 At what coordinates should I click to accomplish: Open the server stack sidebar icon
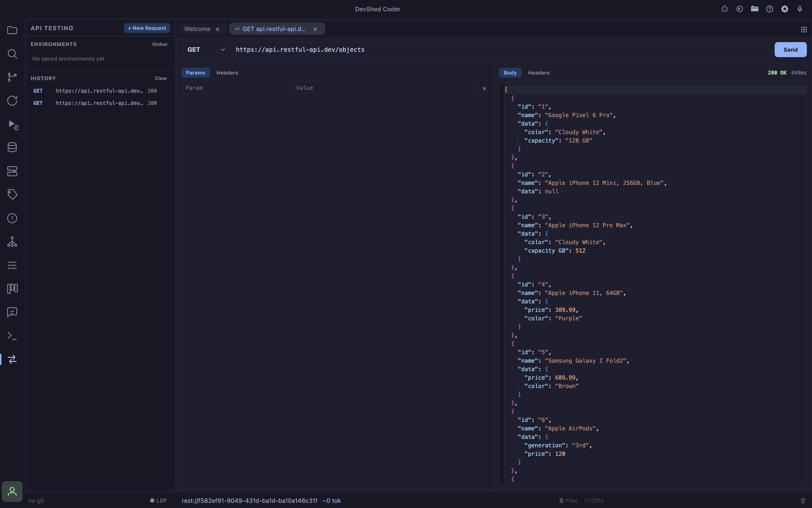click(12, 171)
